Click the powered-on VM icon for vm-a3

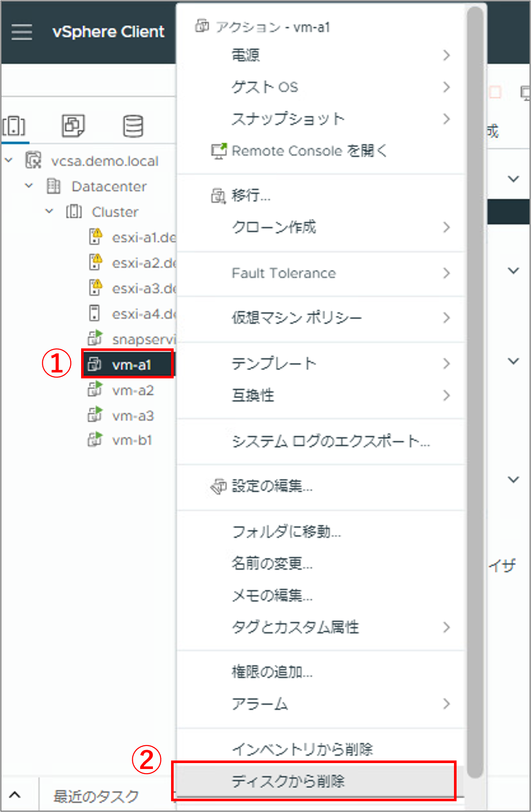(95, 415)
